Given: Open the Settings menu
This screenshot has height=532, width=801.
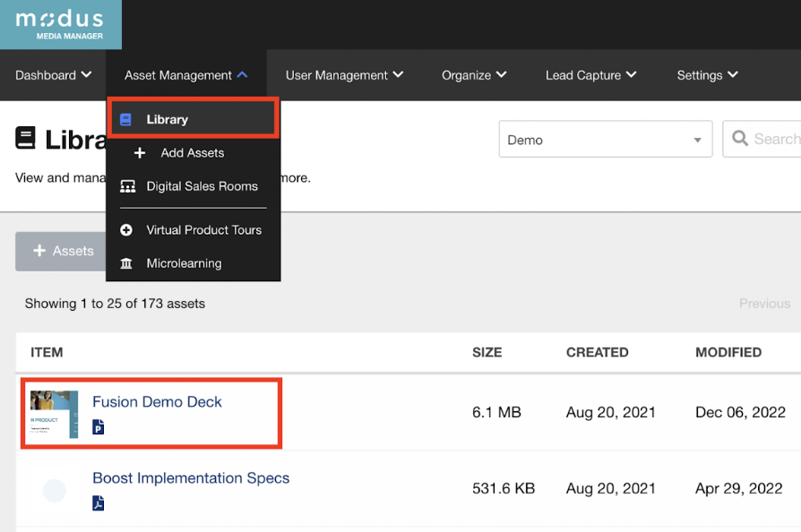Looking at the screenshot, I should [x=707, y=75].
